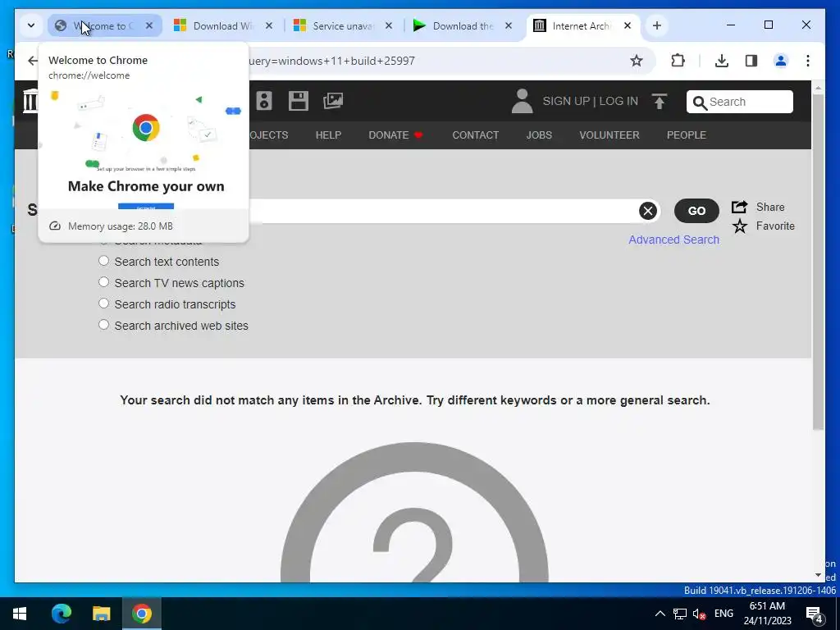Open the network status tray icon
The width and height of the screenshot is (840, 630).
(x=680, y=614)
